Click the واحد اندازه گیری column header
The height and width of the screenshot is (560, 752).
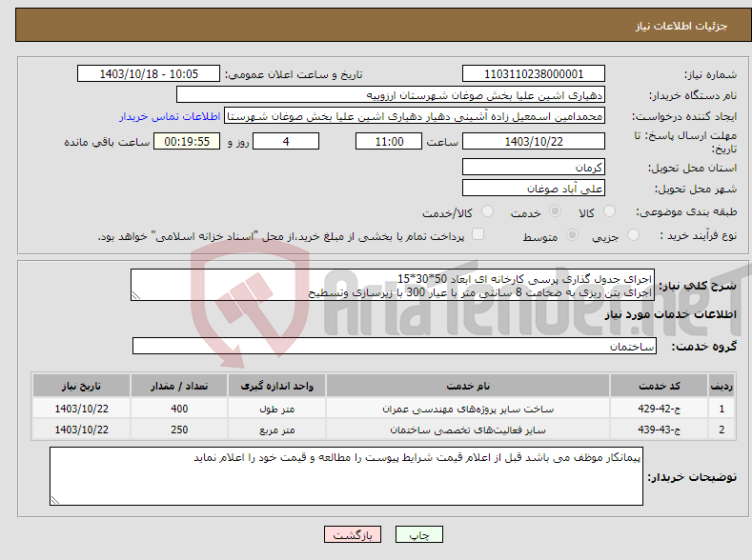[276, 386]
